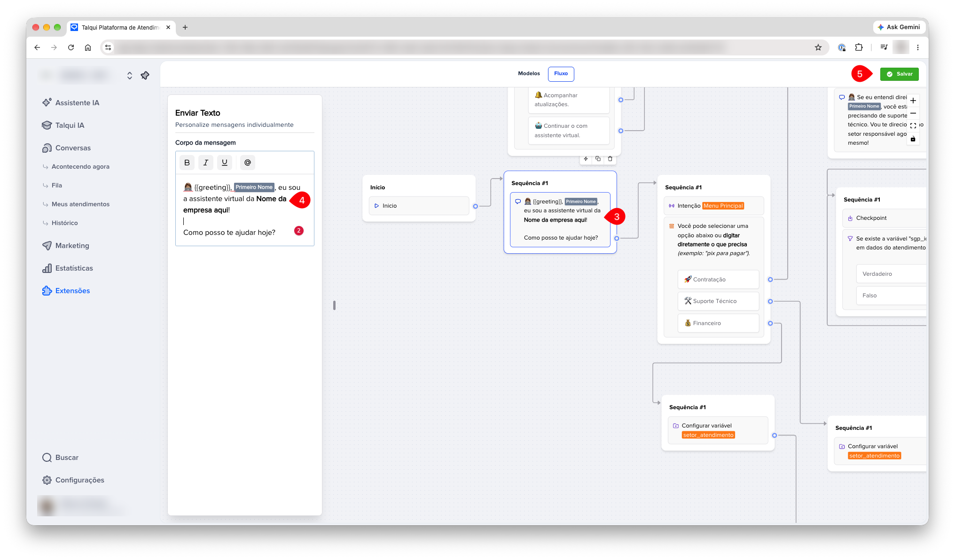This screenshot has width=955, height=560.
Task: Zoom out on flow canvas
Action: click(x=913, y=113)
